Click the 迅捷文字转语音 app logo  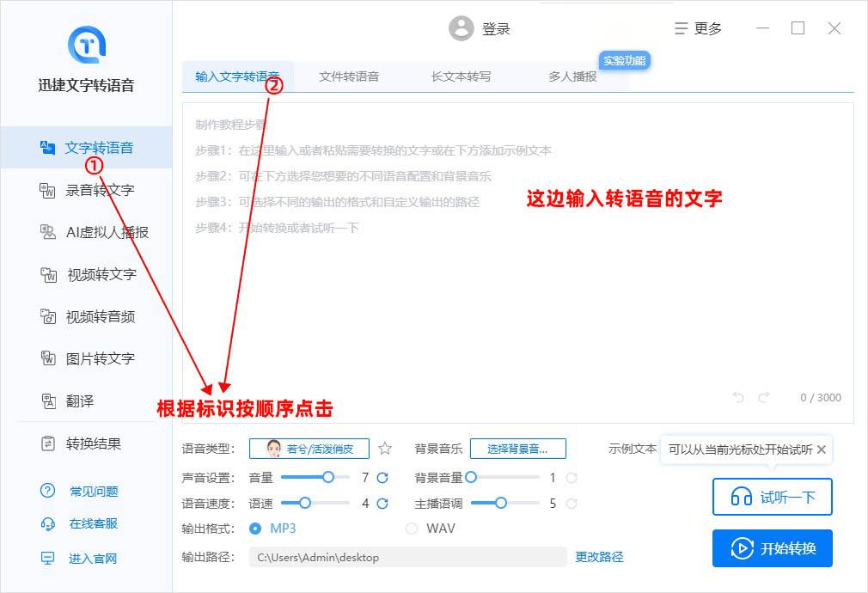(x=86, y=45)
